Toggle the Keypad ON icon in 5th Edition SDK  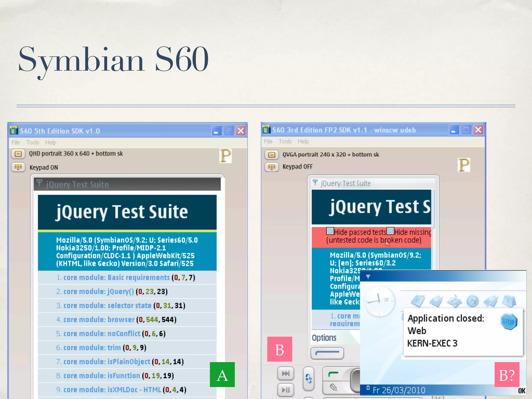pos(18,167)
